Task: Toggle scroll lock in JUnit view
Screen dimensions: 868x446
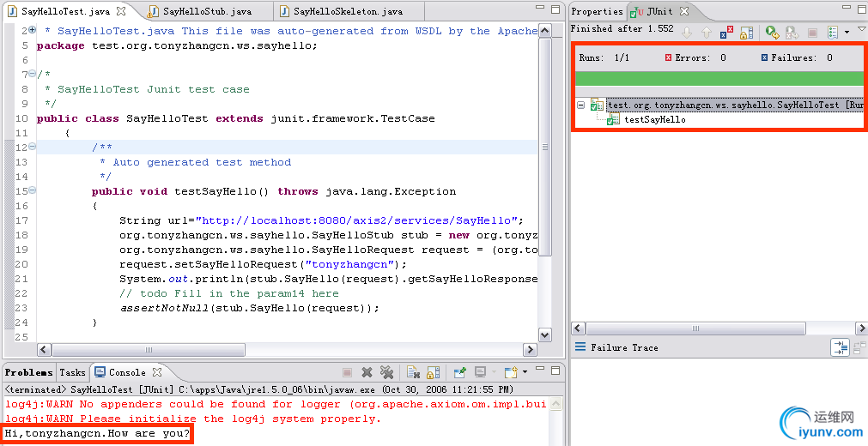Action: click(x=747, y=33)
